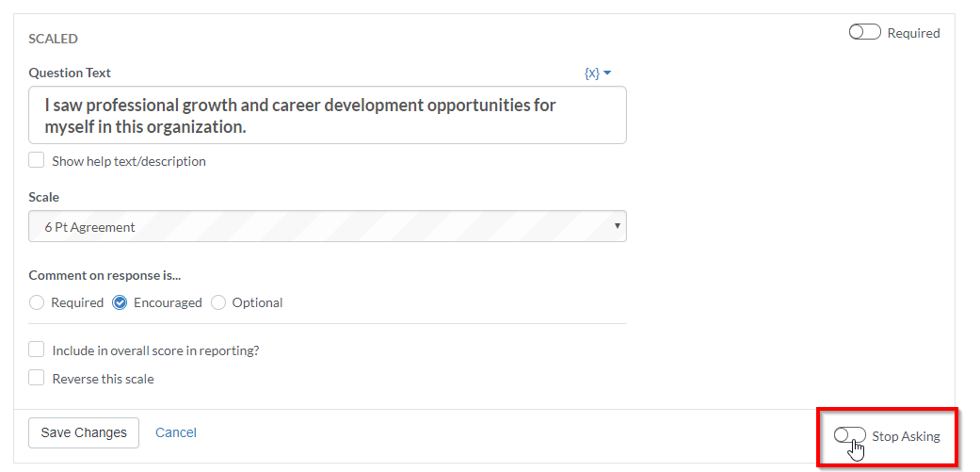
Task: Select the Required comment radio option
Action: tap(37, 302)
